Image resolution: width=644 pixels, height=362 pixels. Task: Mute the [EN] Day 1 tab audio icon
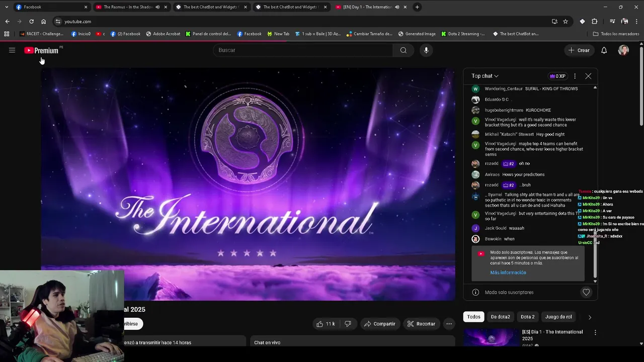tap(397, 7)
